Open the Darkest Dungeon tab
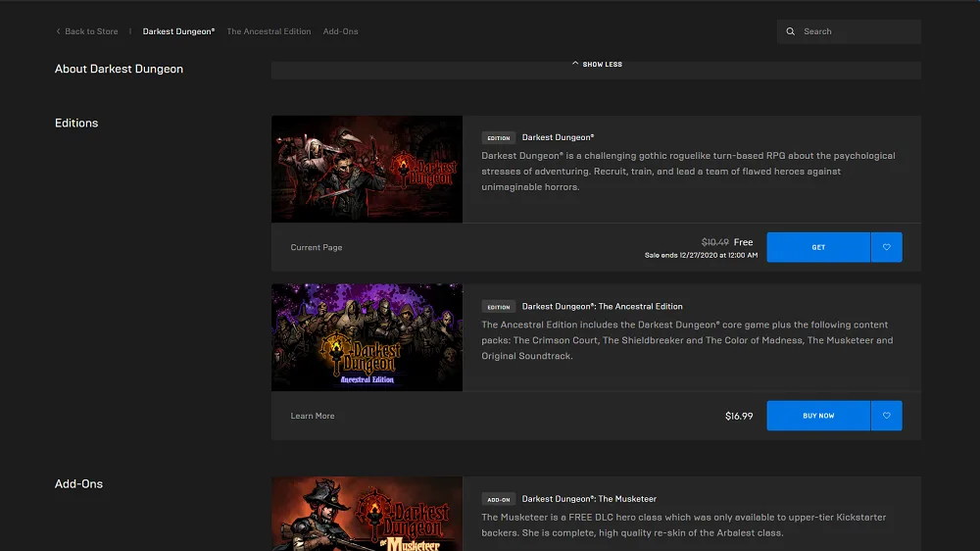The height and width of the screenshot is (551, 980). click(178, 31)
